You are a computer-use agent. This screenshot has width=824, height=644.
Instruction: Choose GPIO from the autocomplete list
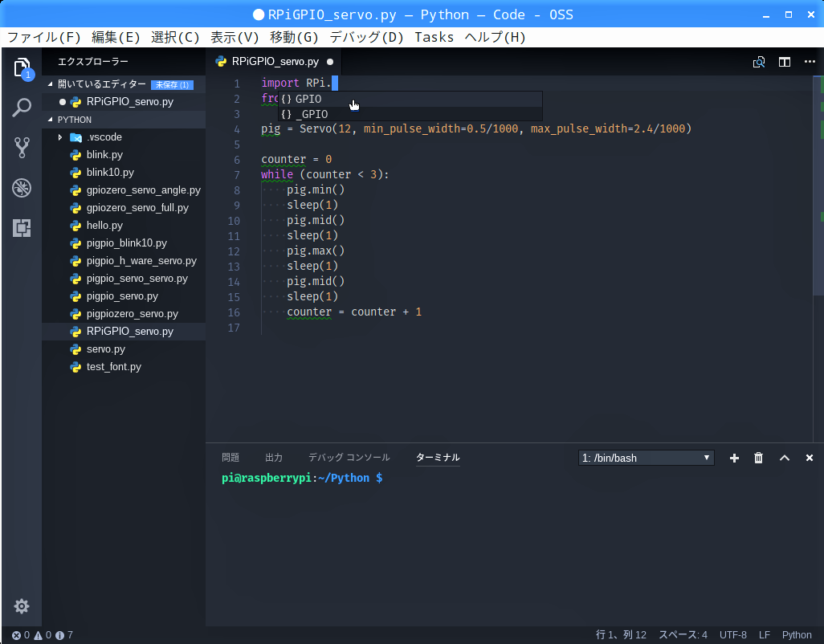(410, 99)
